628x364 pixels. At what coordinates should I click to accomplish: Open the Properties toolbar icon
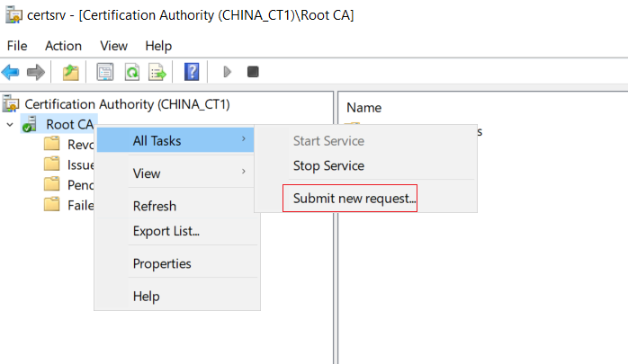click(105, 73)
